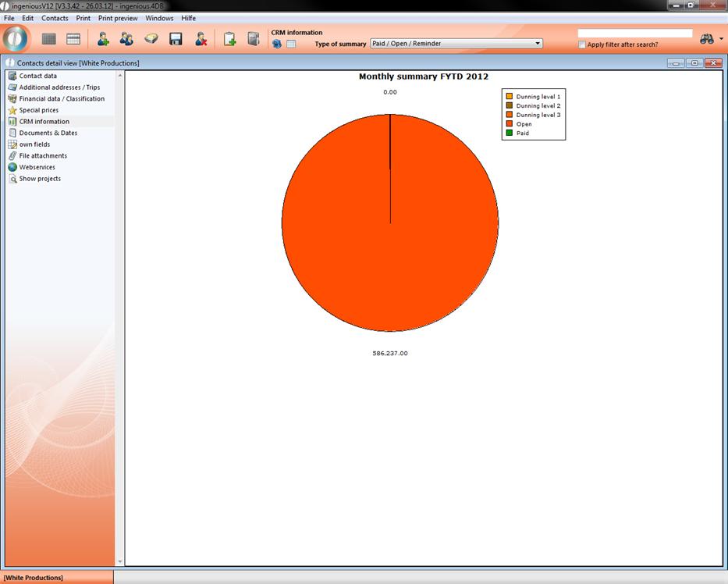Click the contacts group icon in toolbar
The image size is (728, 584).
(x=126, y=39)
